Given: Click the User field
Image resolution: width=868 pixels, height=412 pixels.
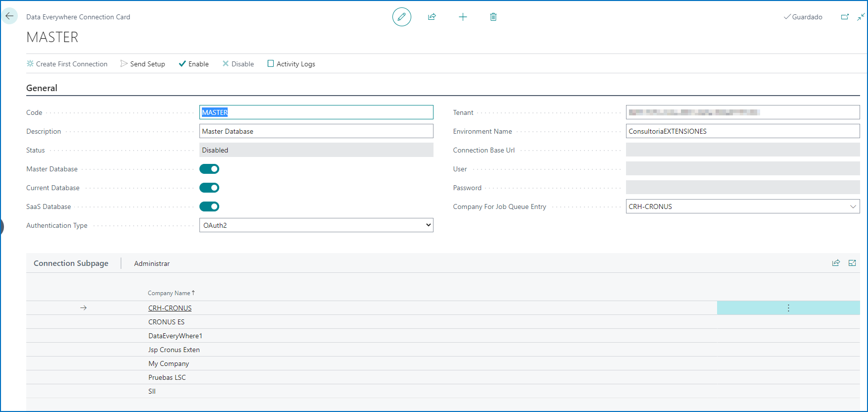Looking at the screenshot, I should tap(743, 169).
